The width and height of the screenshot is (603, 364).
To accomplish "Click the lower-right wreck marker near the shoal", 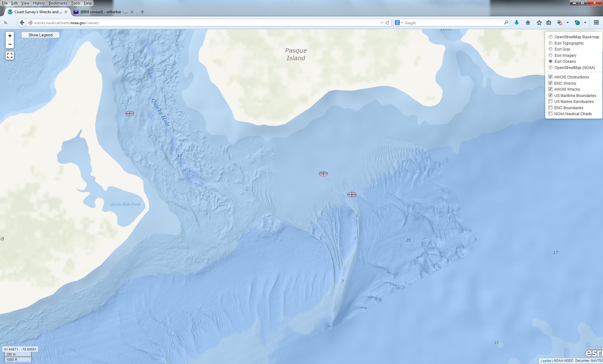I will point(352,195).
